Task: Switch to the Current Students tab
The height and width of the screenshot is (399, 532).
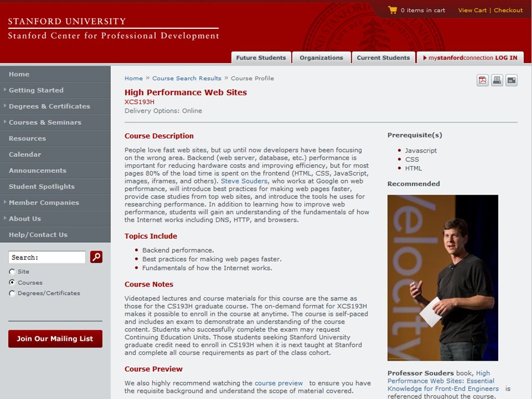Action: tap(383, 58)
